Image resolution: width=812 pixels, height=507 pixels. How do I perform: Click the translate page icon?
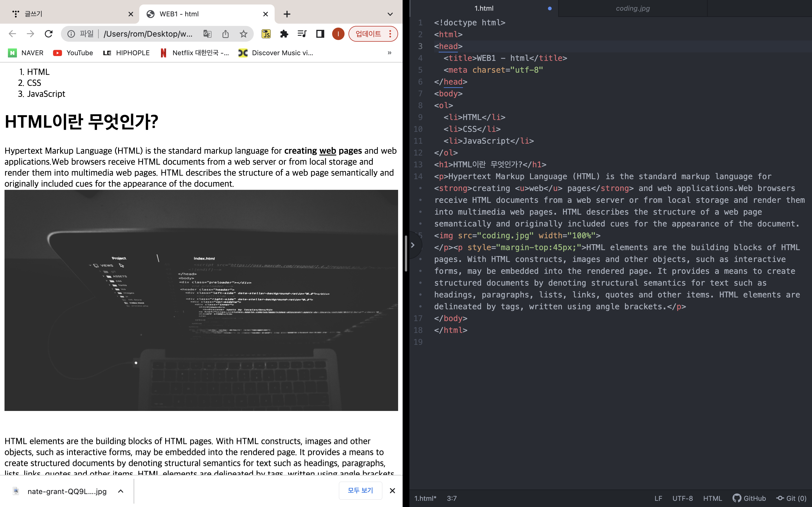[207, 34]
